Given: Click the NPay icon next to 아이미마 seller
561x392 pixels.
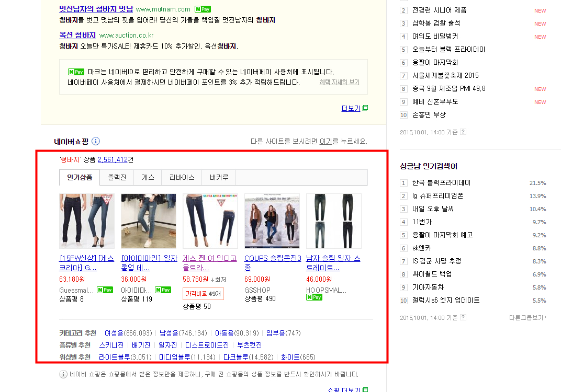Looking at the screenshot, I should click(163, 290).
